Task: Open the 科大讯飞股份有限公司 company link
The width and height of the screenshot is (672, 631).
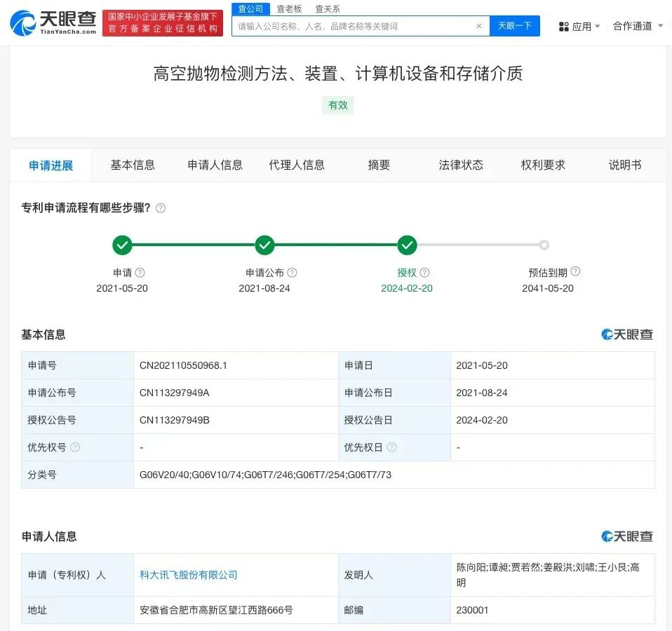Action: coord(189,575)
